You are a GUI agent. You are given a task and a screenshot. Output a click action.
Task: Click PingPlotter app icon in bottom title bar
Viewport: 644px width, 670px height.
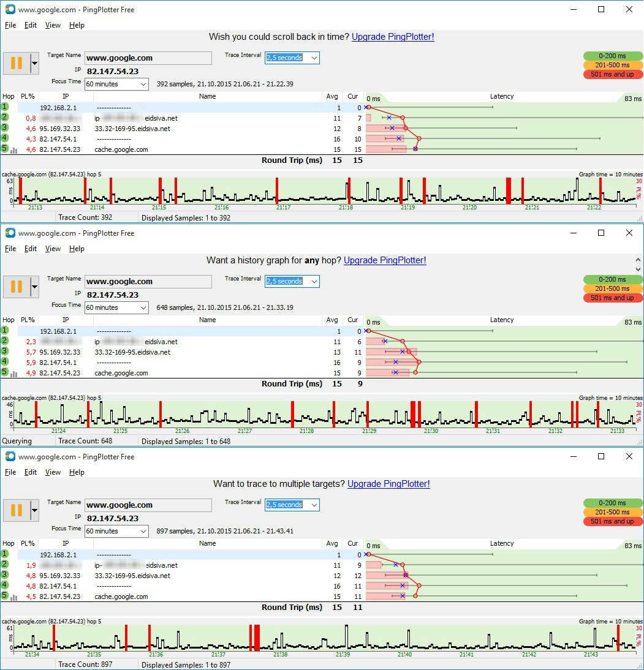click(10, 456)
